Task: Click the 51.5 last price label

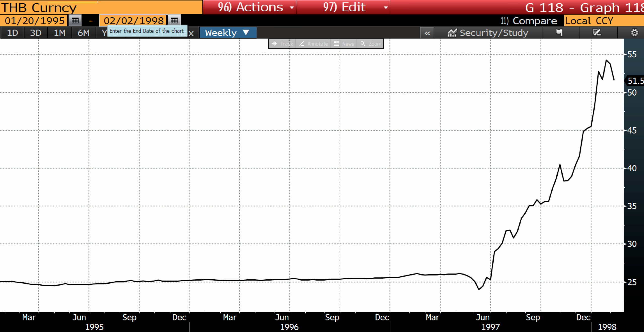Action: point(635,81)
